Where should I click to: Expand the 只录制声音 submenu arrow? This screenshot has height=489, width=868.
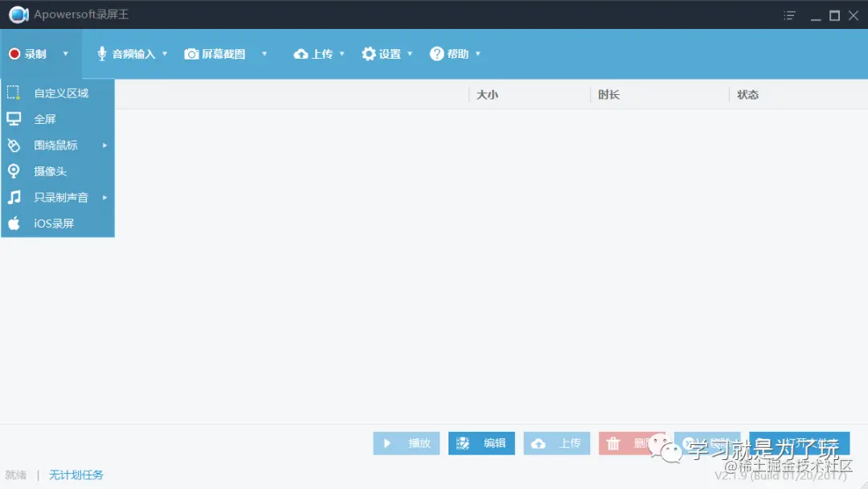pyautogui.click(x=104, y=197)
